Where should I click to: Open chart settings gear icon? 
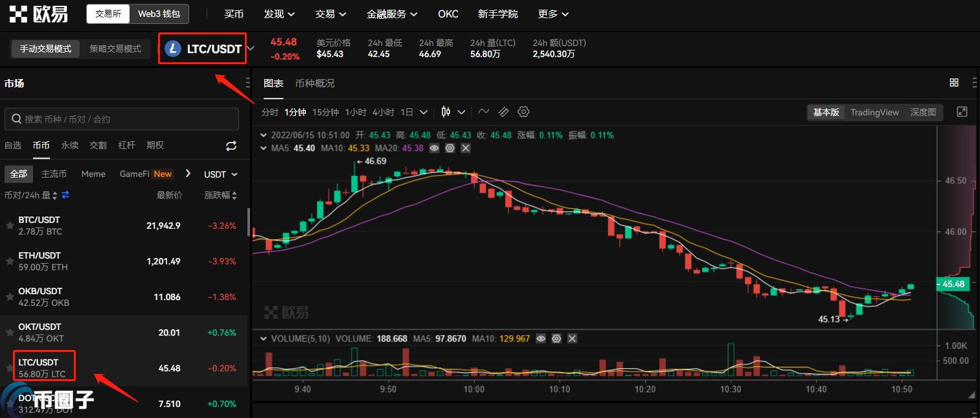523,112
